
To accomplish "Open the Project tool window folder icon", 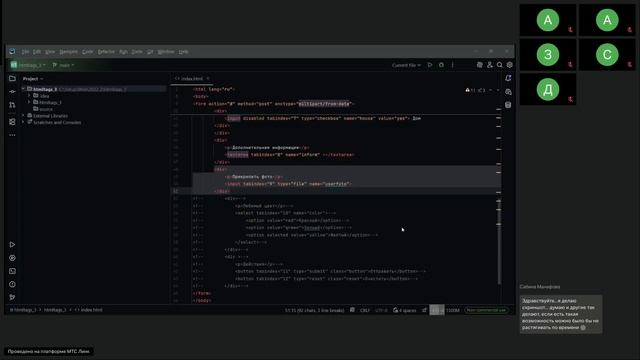I will pyautogui.click(x=12, y=78).
